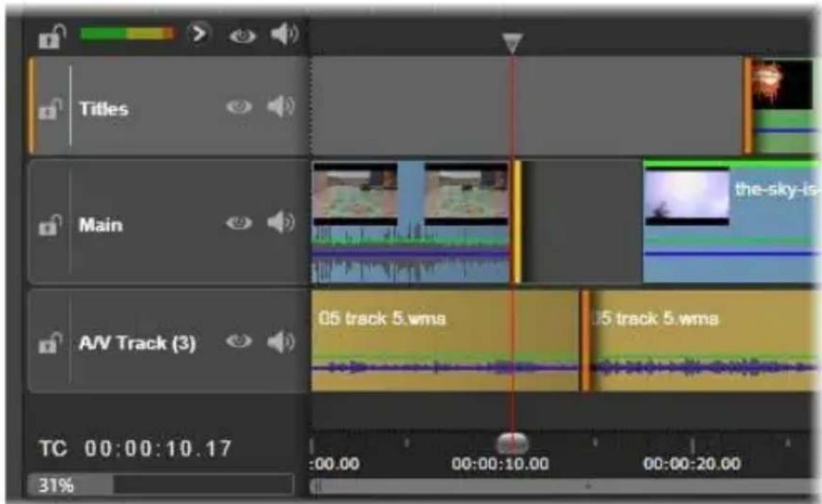
Task: Click the orange split point between audio clips
Action: coord(585,341)
